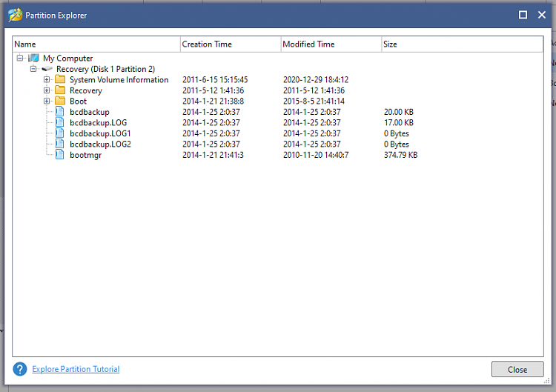
Task: Sort by the Creation Time column header
Action: [x=230, y=44]
